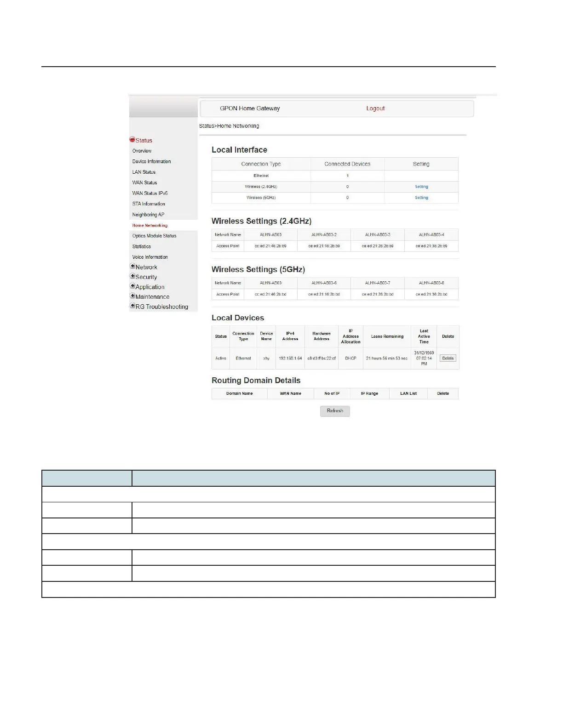
Task: Click the Domain Name column header
Action: click(x=239, y=393)
